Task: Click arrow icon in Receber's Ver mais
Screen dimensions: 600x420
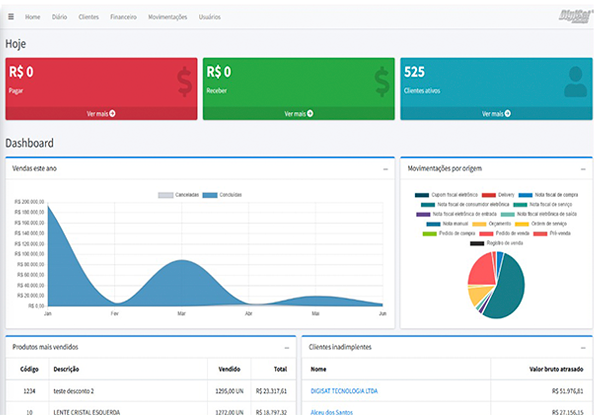Action: [310, 114]
